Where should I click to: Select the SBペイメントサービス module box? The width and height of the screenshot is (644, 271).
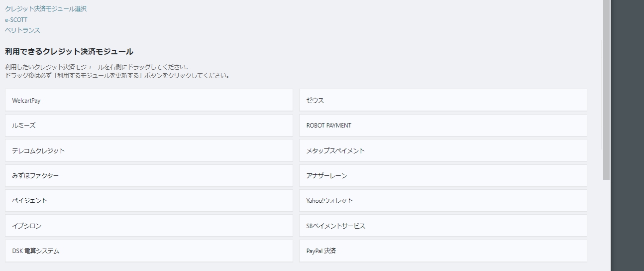(x=443, y=226)
